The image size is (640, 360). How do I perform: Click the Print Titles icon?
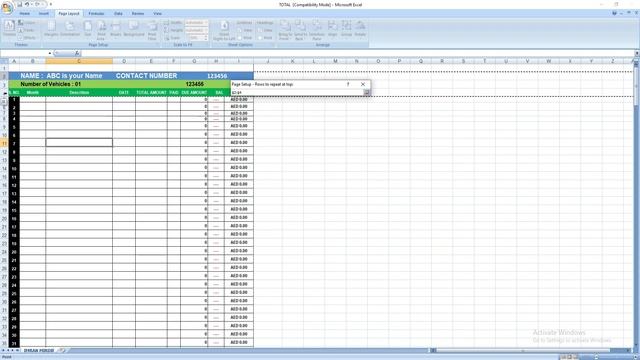152,29
